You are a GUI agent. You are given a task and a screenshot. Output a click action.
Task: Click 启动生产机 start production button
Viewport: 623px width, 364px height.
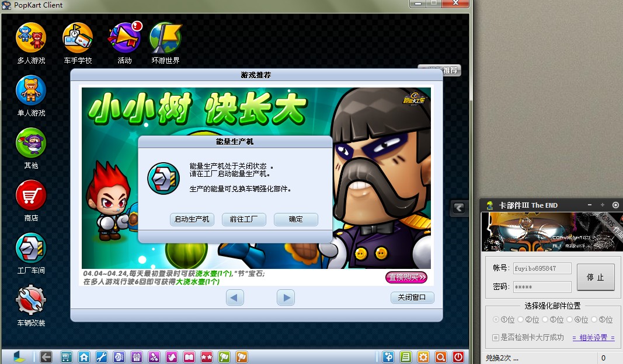[192, 219]
